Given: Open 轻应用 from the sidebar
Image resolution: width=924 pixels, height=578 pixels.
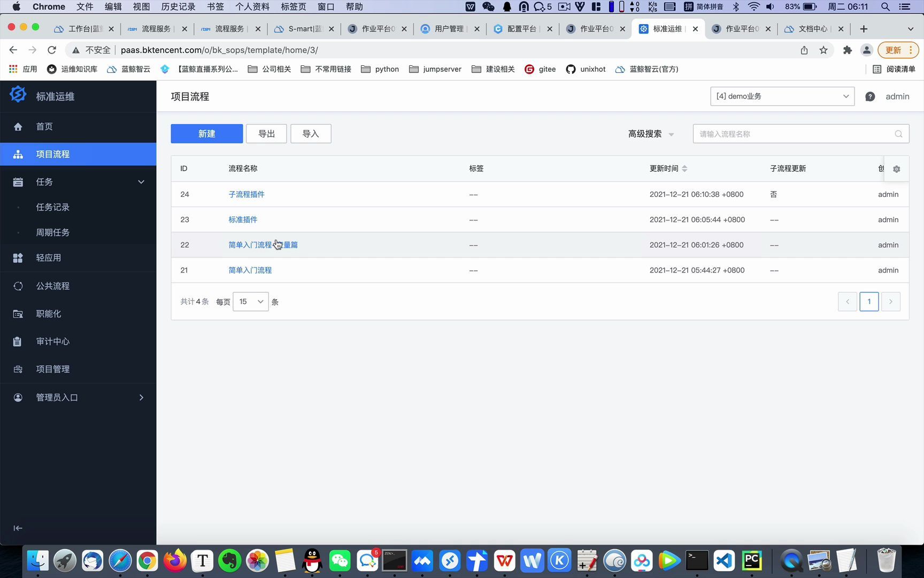Looking at the screenshot, I should point(48,257).
